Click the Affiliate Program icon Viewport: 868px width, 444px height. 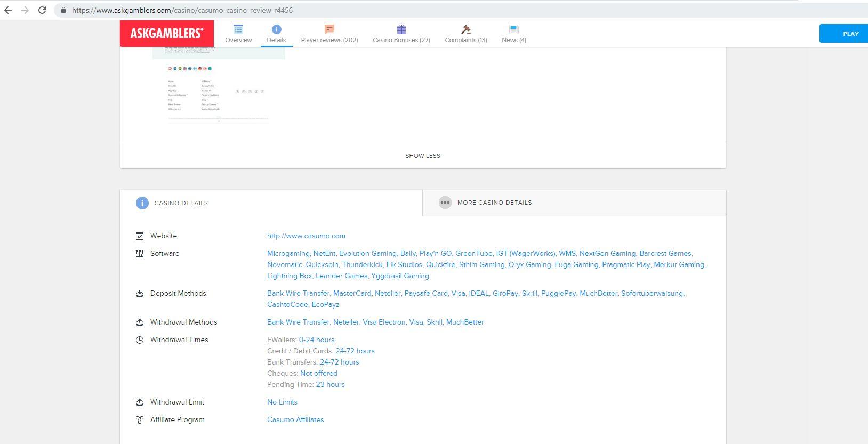point(140,420)
